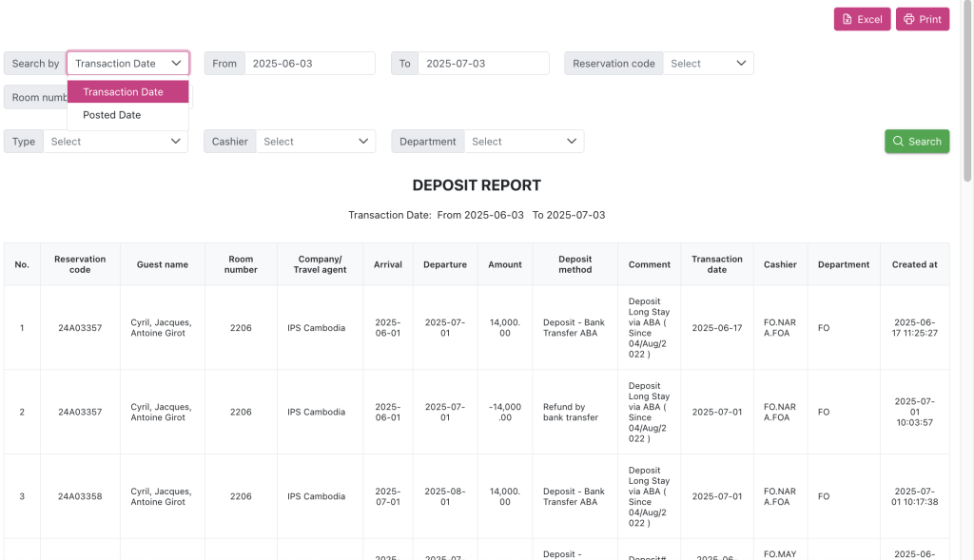Click the green Search button
The width and height of the screenshot is (974, 560).
tap(916, 142)
